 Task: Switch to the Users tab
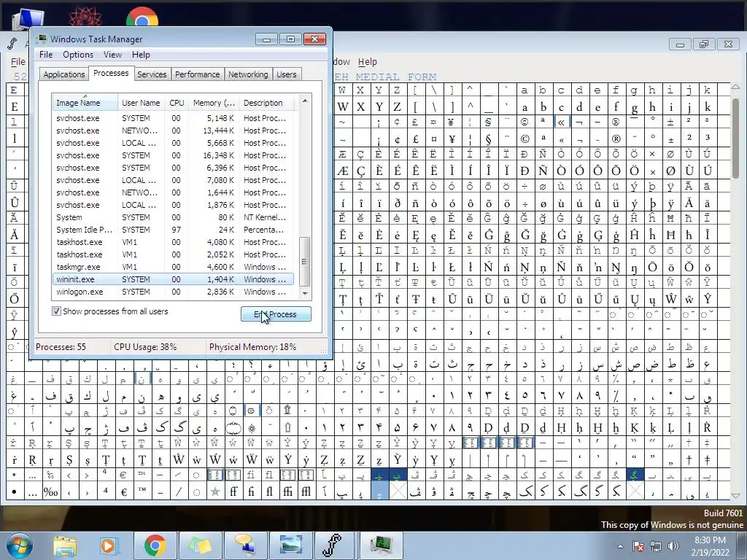286,74
